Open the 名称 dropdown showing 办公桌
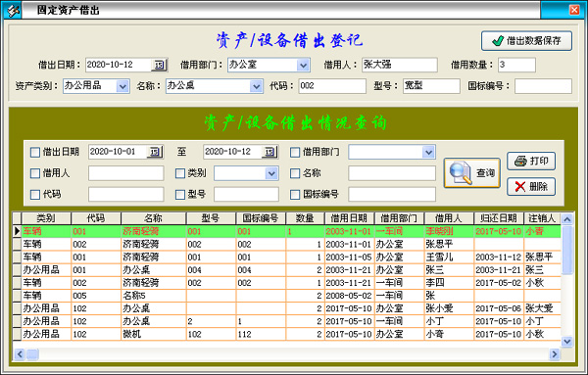This screenshot has width=588, height=375. tap(256, 86)
